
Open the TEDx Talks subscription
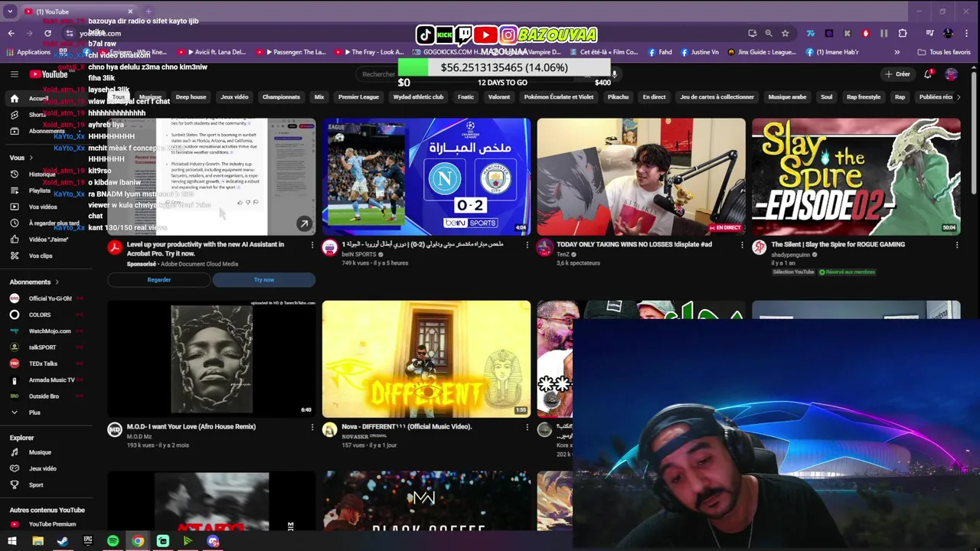click(x=43, y=364)
